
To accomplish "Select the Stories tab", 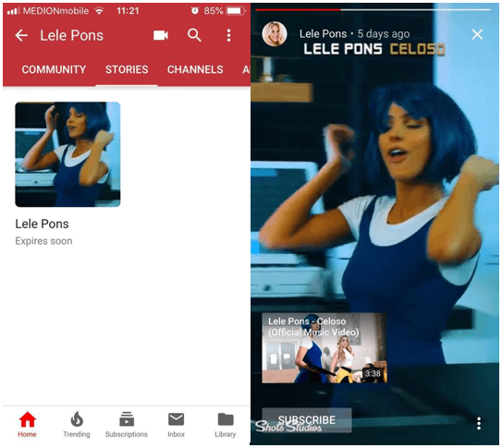I will (x=127, y=69).
